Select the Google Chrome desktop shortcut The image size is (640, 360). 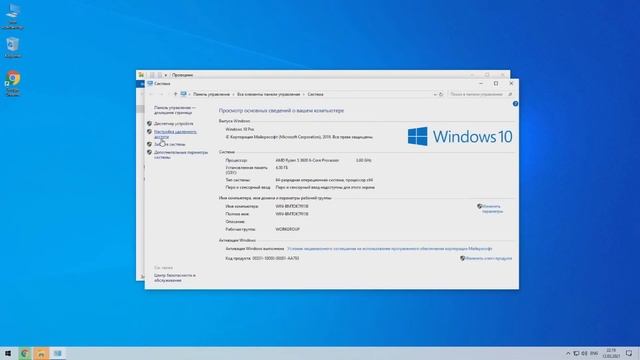[13, 83]
